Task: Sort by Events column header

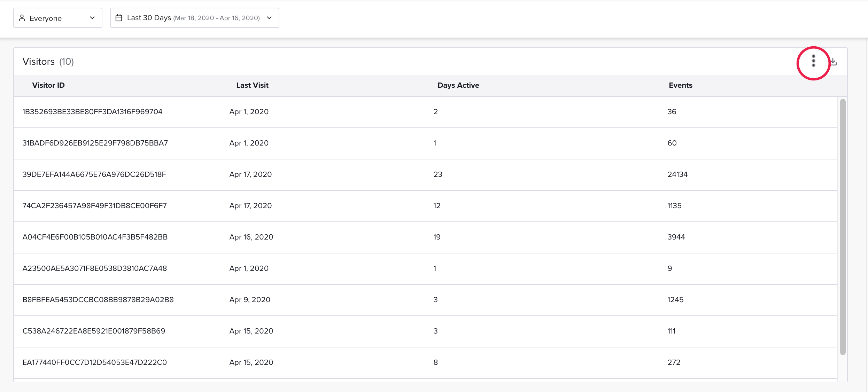Action: tap(681, 85)
